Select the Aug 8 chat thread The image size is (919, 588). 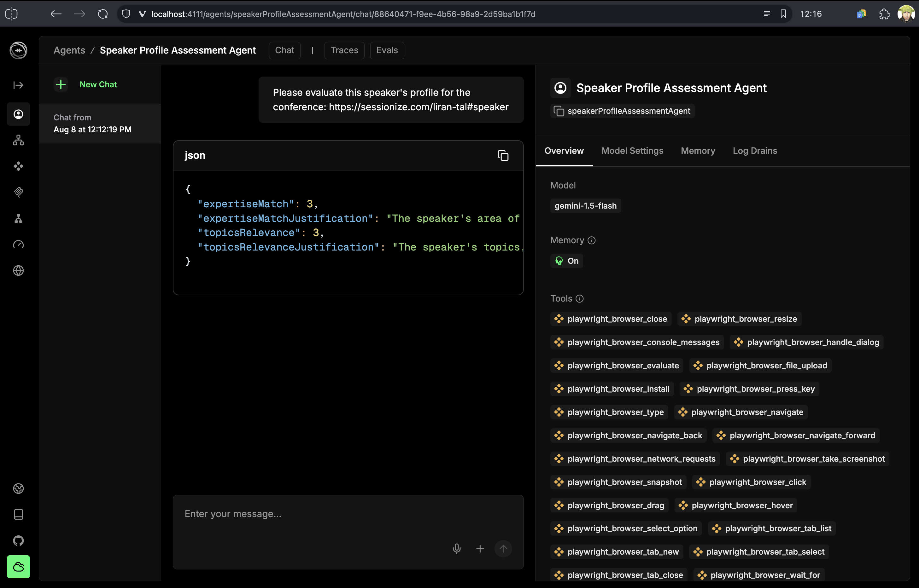pos(92,123)
